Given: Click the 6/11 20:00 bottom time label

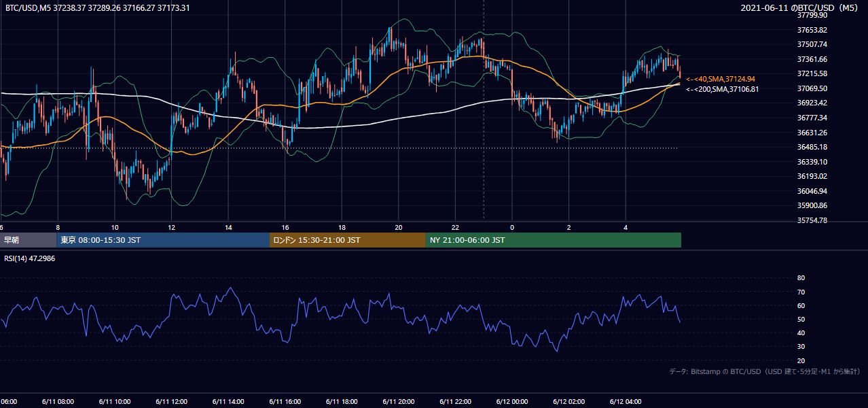Looking at the screenshot, I should click(x=398, y=402).
